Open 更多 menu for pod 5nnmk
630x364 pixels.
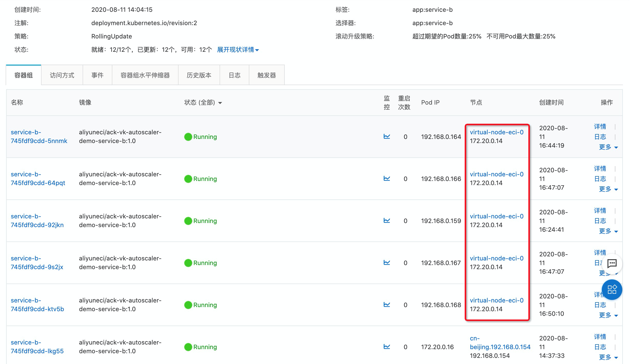(x=608, y=147)
